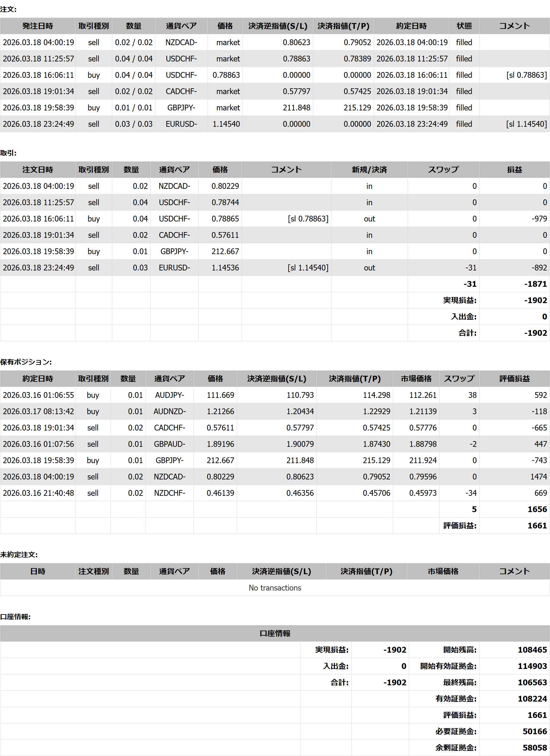
Task: Select the 'No transactions' row
Action: [x=275, y=588]
